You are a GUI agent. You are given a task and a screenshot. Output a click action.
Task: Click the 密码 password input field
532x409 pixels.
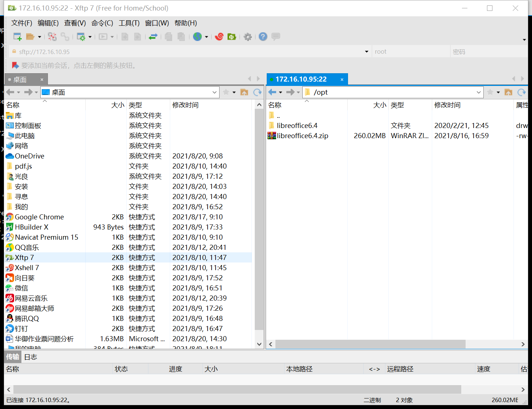tap(489, 51)
